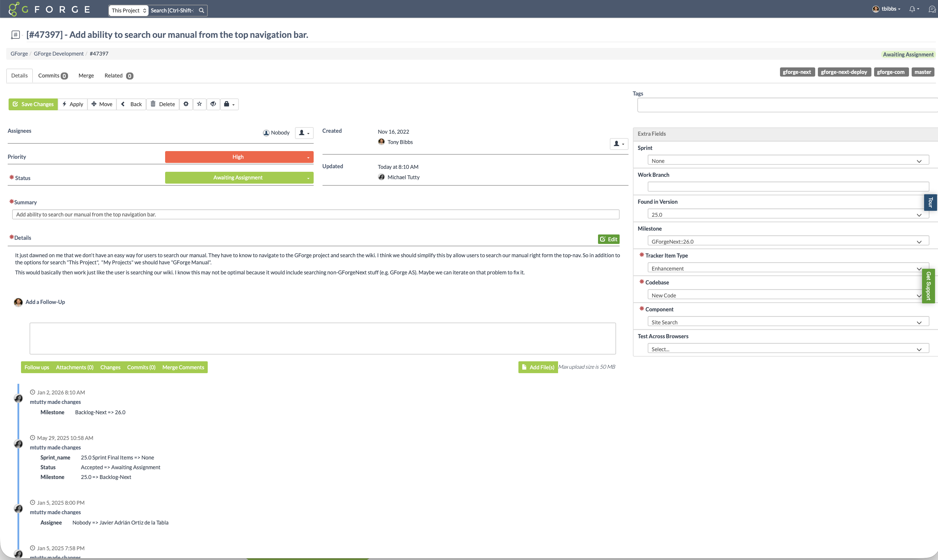The height and width of the screenshot is (560, 938).
Task: Switch to the Commits tab
Action: 52,76
